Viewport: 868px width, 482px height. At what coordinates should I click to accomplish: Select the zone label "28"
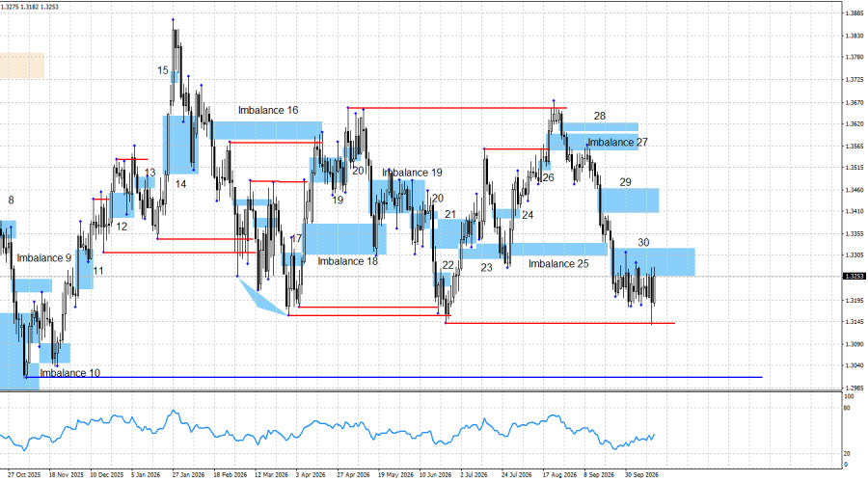[x=600, y=116]
